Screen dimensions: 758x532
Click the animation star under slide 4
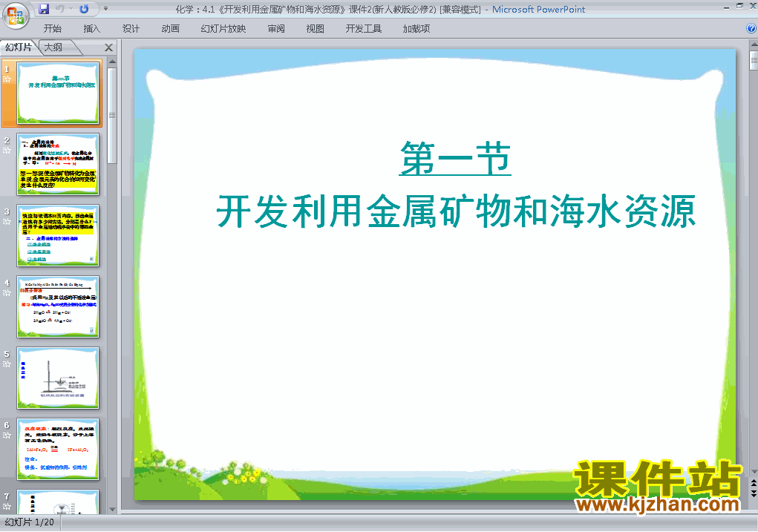[x=7, y=293]
